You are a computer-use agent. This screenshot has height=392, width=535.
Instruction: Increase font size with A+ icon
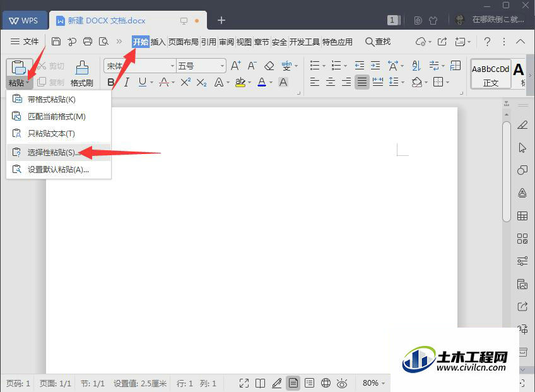(236, 65)
